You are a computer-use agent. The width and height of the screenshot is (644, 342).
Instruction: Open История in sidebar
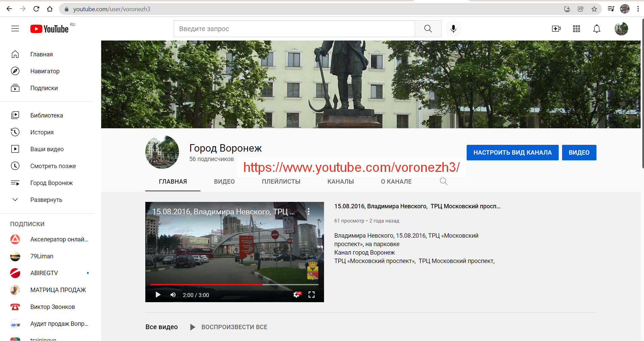point(47,132)
